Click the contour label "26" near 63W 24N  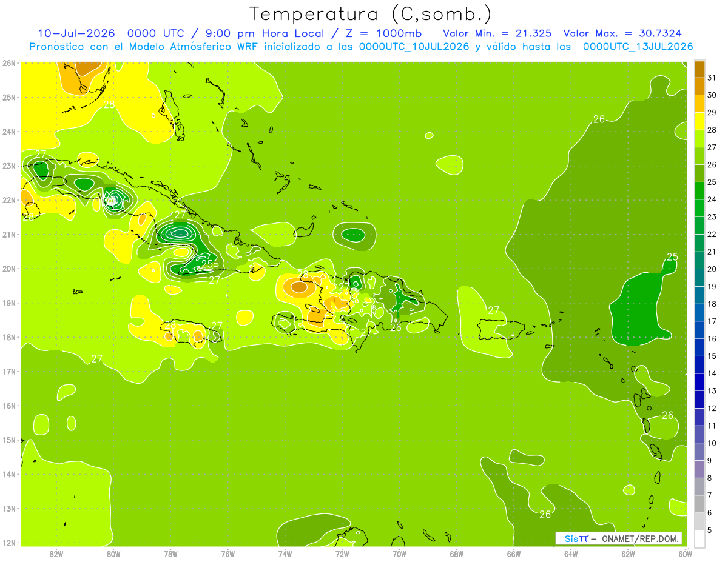click(599, 119)
